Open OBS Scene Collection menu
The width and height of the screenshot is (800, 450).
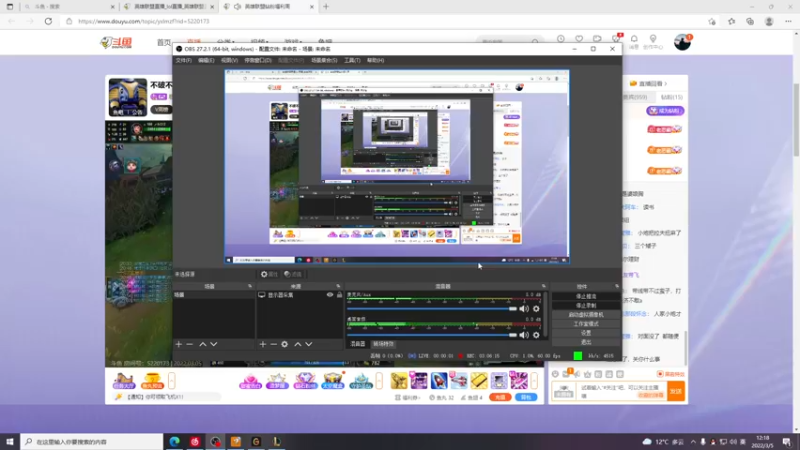tap(324, 60)
